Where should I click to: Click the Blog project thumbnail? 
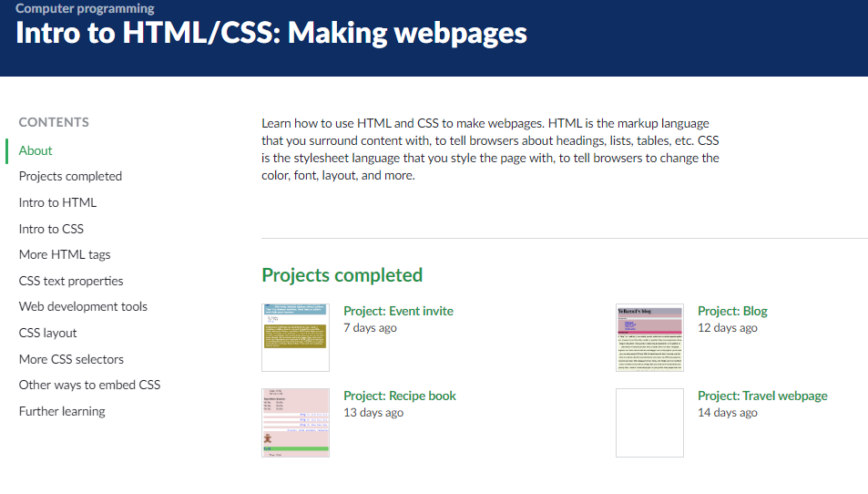point(650,337)
